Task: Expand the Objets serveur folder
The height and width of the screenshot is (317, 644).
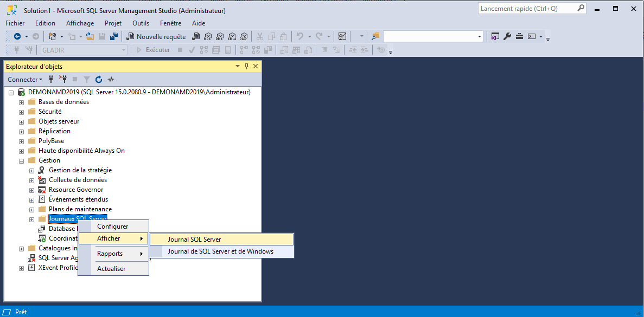Action: coord(21,122)
